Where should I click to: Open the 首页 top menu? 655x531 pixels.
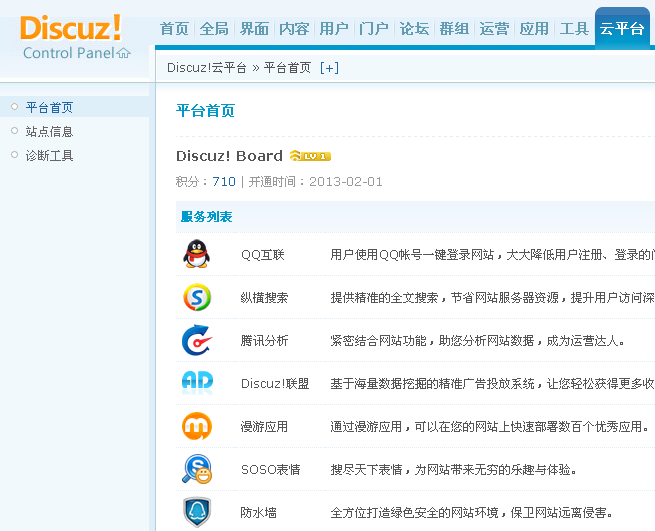pyautogui.click(x=174, y=29)
